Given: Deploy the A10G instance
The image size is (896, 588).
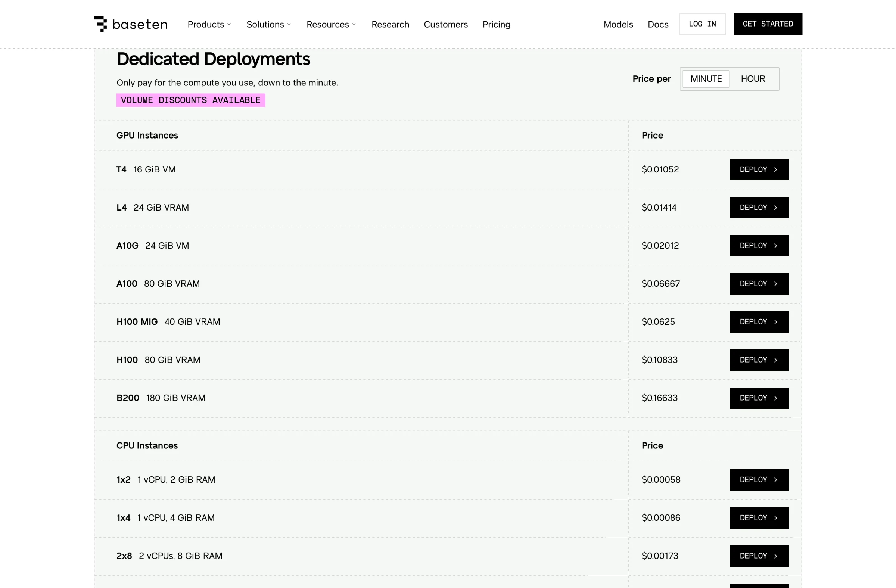Looking at the screenshot, I should click(x=759, y=246).
